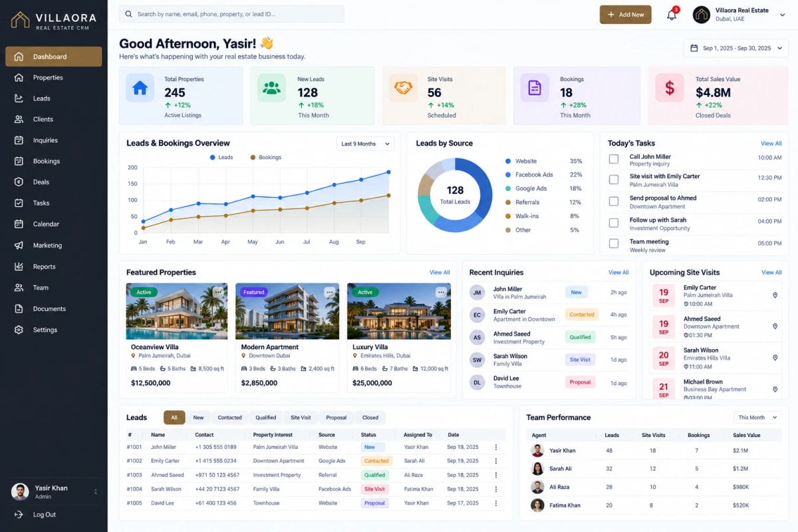The height and width of the screenshot is (532, 798).
Task: Click the Marketing megaphone icon in sidebar
Action: 19,245
